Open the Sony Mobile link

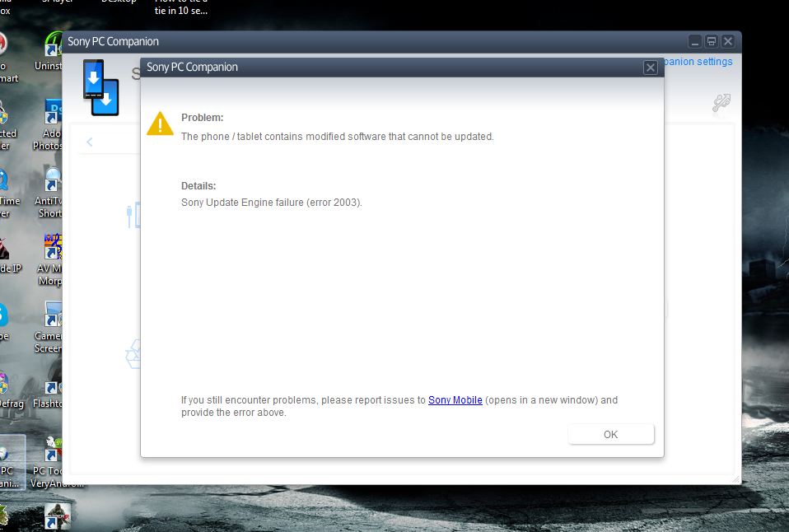coord(455,400)
